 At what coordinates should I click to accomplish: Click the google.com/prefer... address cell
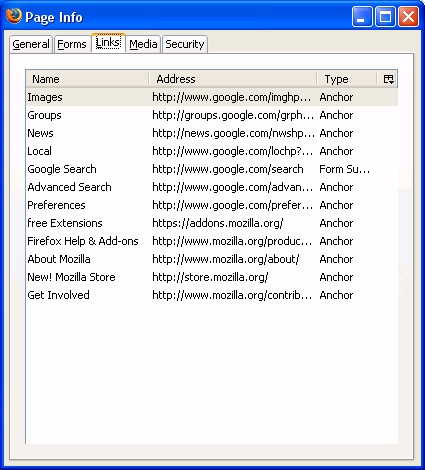233,205
